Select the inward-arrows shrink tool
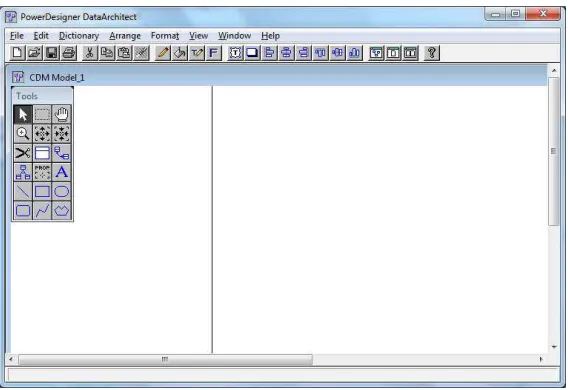568x390 pixels. 62,134
